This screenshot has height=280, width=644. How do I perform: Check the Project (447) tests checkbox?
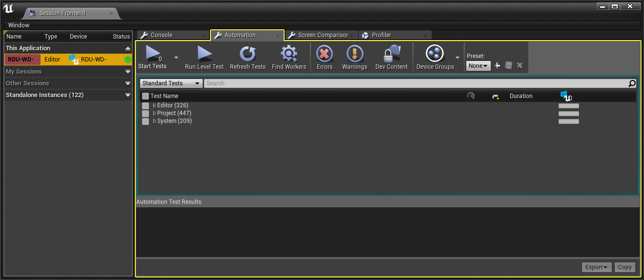145,114
